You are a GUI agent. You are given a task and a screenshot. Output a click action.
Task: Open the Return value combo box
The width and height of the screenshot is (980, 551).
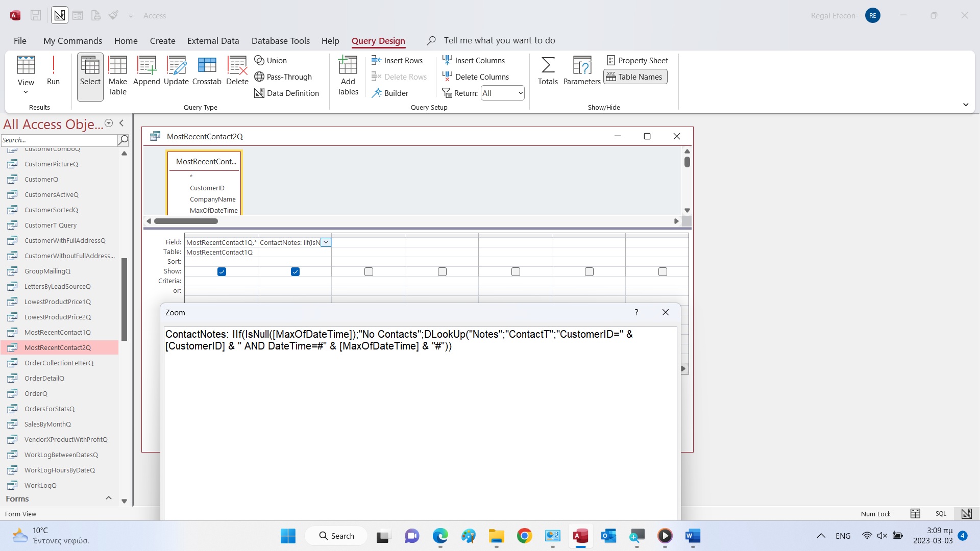pos(503,93)
